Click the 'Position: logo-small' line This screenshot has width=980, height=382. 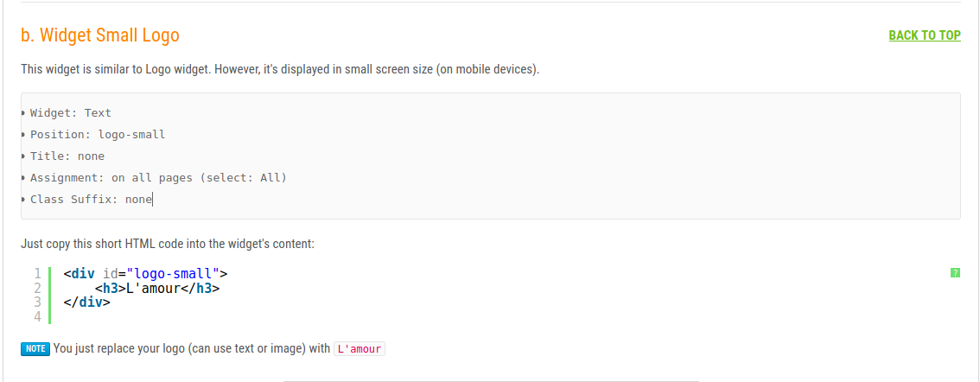coord(97,135)
